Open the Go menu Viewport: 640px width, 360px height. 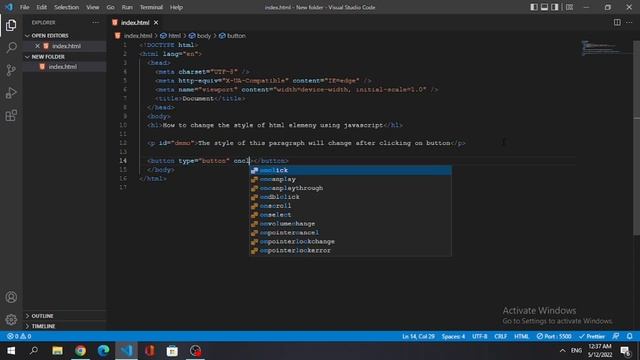pos(110,7)
